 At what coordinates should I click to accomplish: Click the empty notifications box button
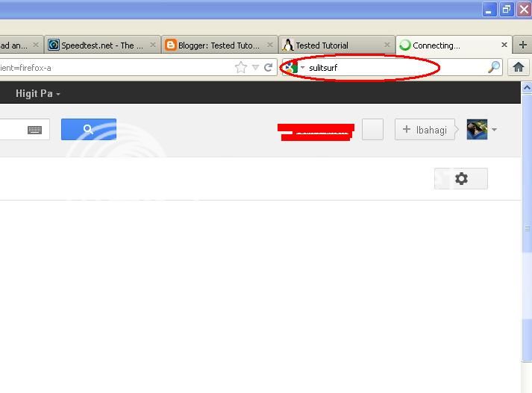[372, 129]
